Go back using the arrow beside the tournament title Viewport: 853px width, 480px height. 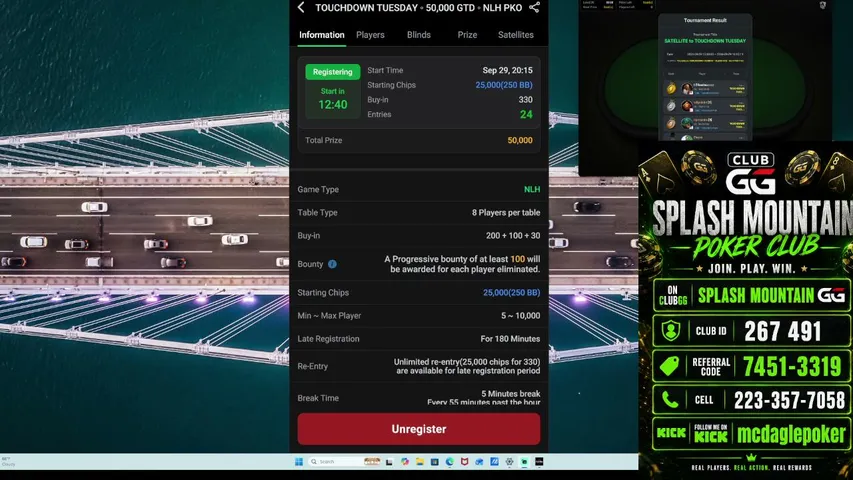click(301, 7)
